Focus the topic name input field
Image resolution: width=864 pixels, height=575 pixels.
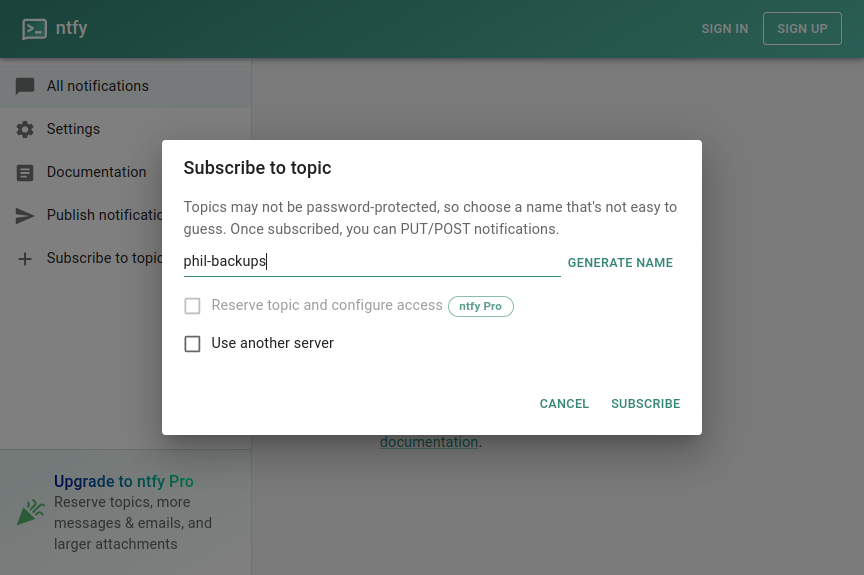tap(371, 262)
